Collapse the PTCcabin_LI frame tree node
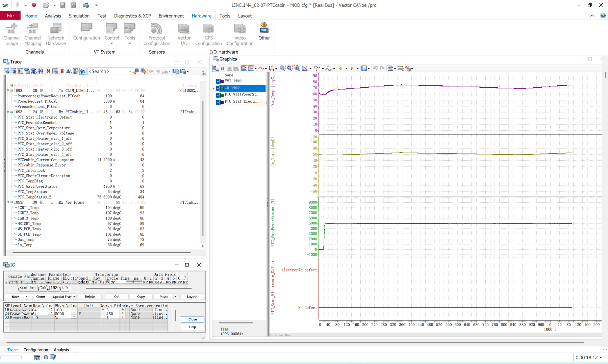This screenshot has width=608, height=364. (8, 112)
